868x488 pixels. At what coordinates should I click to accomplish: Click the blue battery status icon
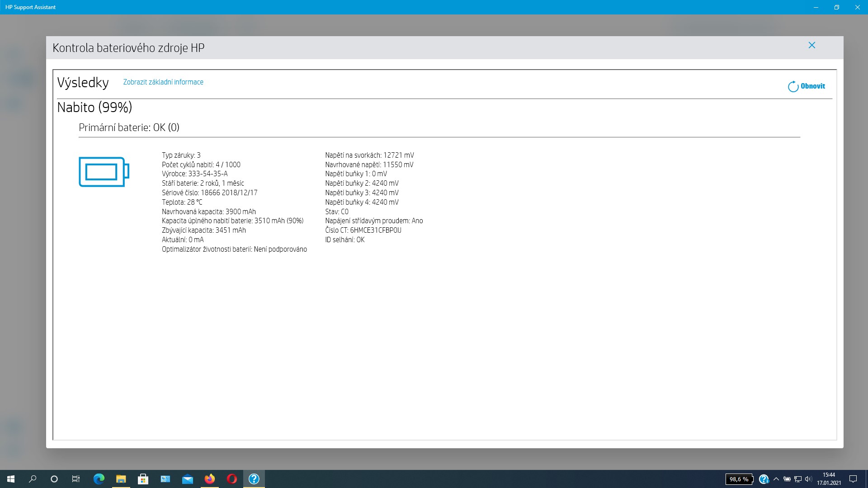point(104,172)
